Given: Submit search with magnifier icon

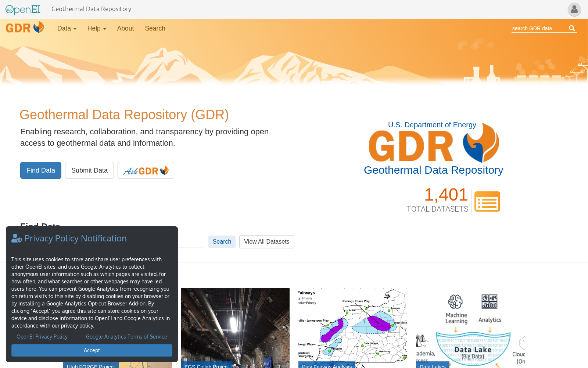Looking at the screenshot, I should click(572, 28).
